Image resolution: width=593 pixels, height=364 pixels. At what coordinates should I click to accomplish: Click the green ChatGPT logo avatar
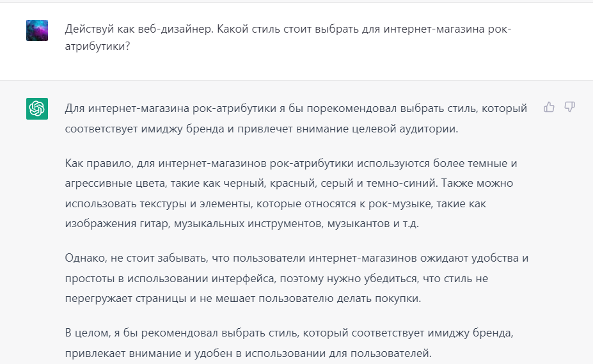37,109
